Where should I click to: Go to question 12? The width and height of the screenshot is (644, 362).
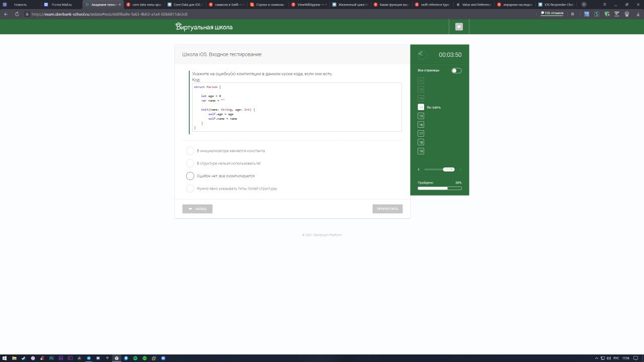[x=421, y=89]
